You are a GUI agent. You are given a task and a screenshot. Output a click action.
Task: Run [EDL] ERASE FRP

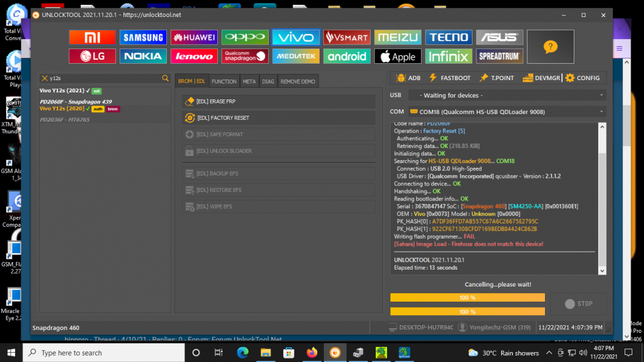pyautogui.click(x=279, y=101)
